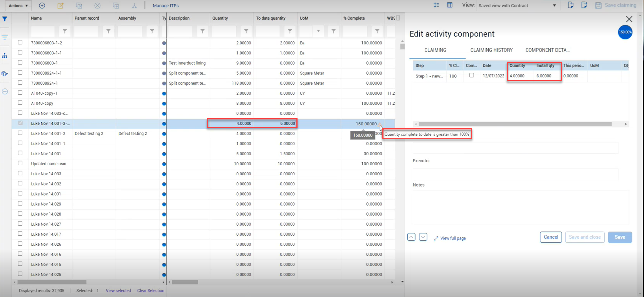
Task: Open the column chooser icon
Action: point(449,5)
